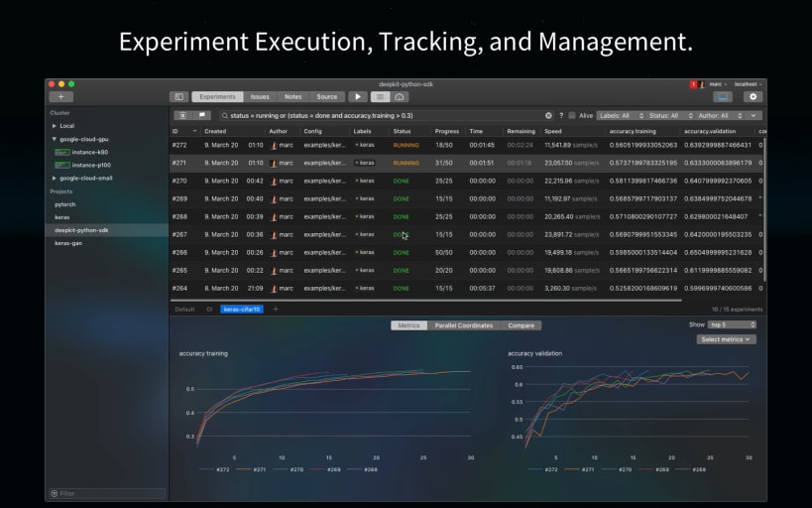
Task: Toggle the sidebar layout icon
Action: tap(178, 97)
